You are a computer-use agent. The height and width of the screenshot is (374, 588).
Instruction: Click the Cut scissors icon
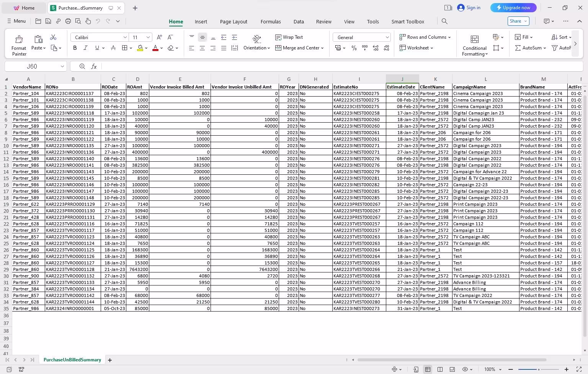(x=53, y=37)
